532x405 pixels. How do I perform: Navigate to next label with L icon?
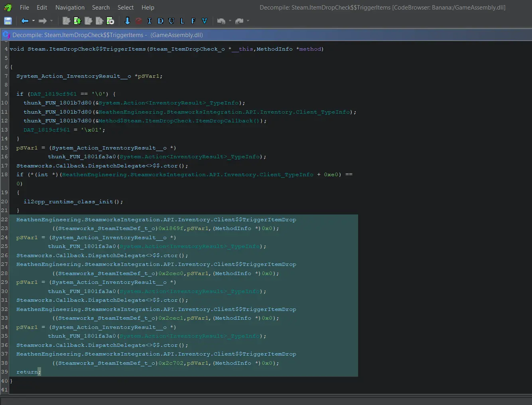point(182,21)
